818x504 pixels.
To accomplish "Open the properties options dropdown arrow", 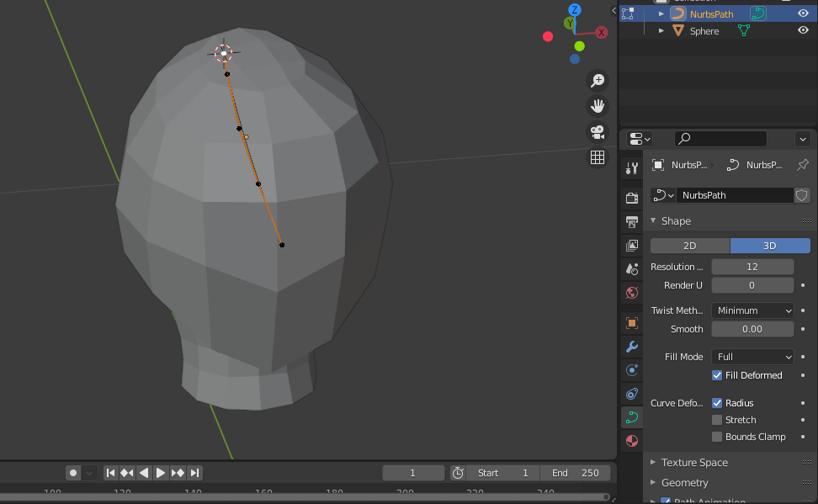I will point(803,140).
